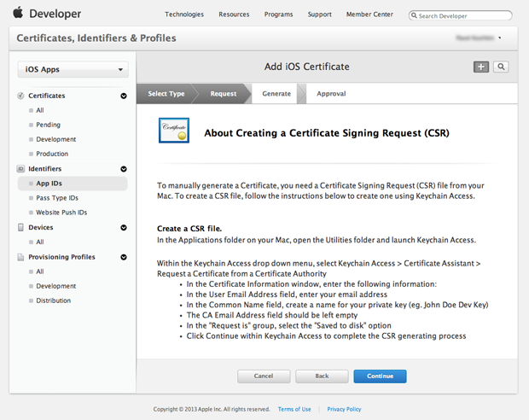Click the 'Create a CSR file.' heading
The image size is (529, 420).
tap(189, 229)
